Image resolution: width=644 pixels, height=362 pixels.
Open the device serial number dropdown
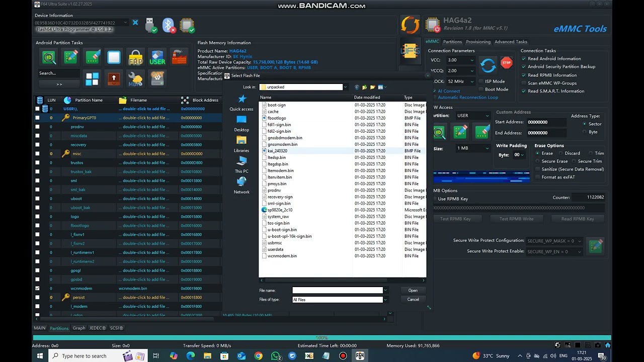point(126,23)
